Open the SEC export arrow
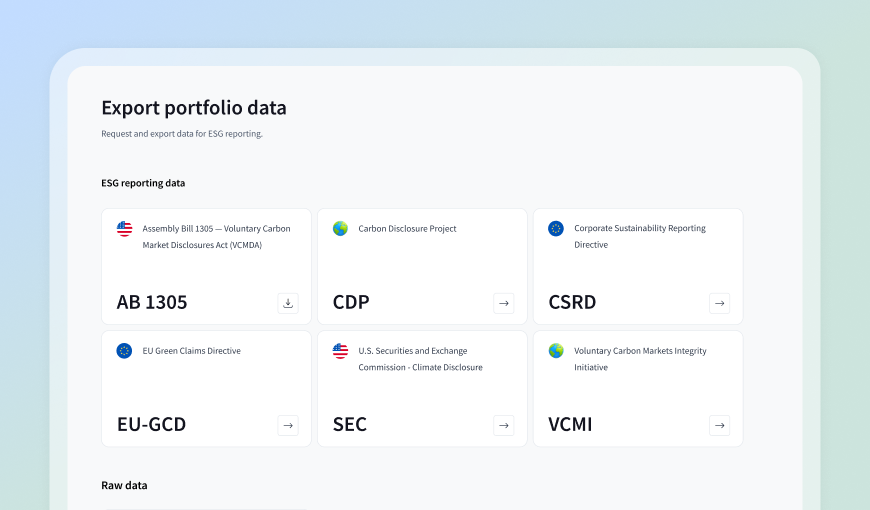Viewport: 870px width, 510px height. [504, 425]
